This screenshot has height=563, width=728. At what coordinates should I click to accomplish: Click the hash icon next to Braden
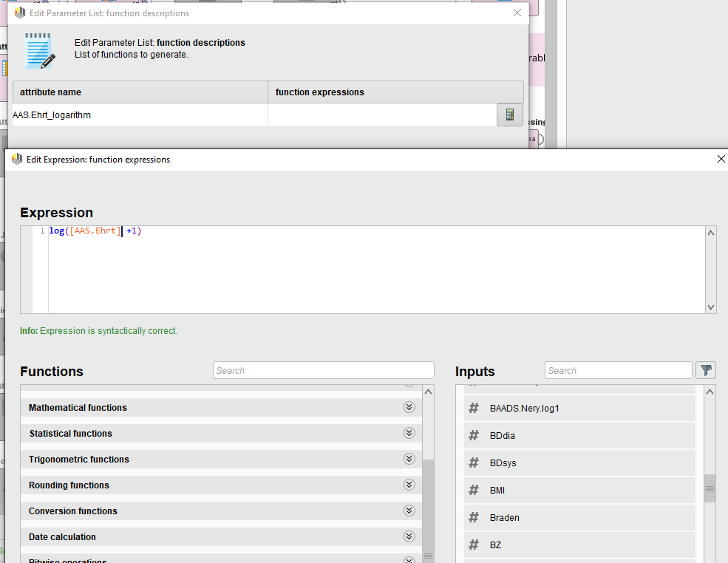[x=474, y=517]
